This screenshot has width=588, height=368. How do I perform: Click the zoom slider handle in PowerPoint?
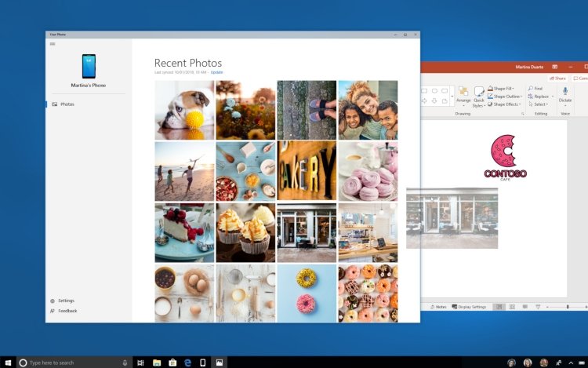click(x=568, y=307)
